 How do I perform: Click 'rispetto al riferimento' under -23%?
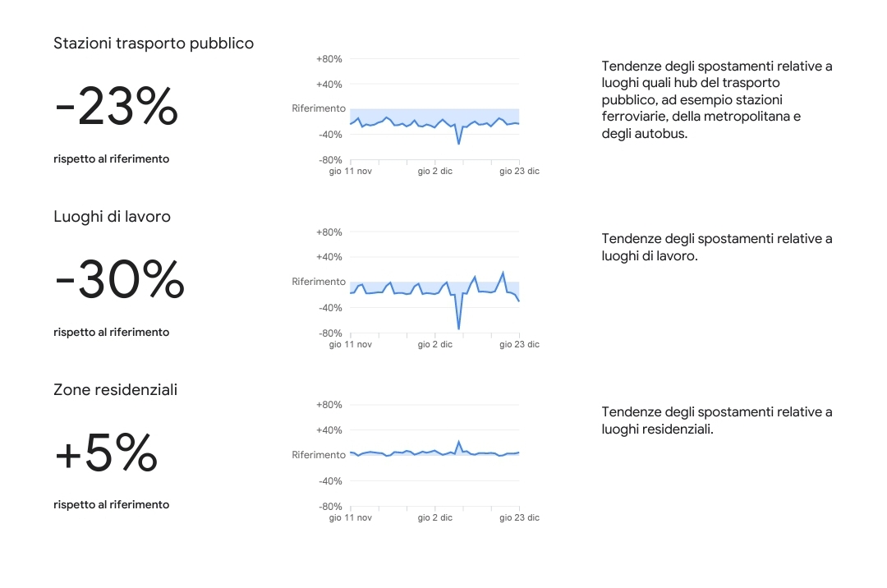pos(111,159)
